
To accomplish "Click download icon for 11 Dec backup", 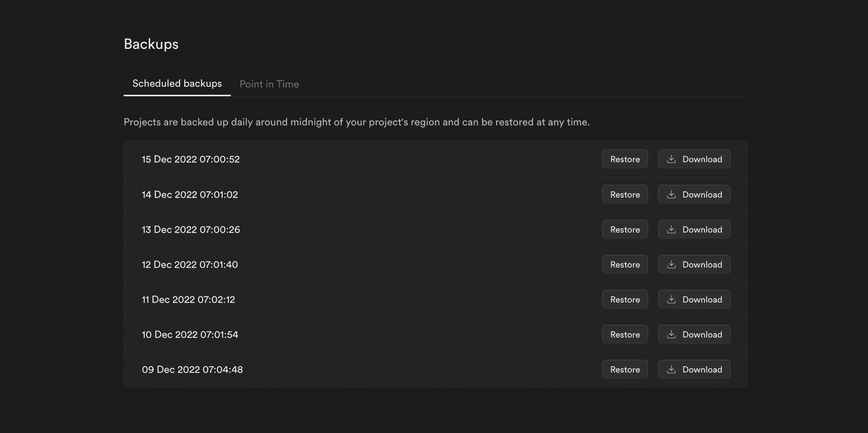I will click(671, 299).
